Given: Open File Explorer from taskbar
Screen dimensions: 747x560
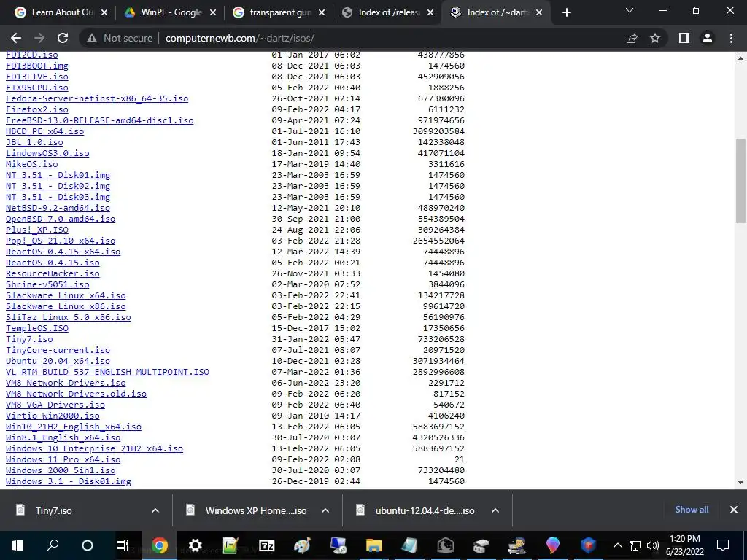Looking at the screenshot, I should (x=374, y=545).
